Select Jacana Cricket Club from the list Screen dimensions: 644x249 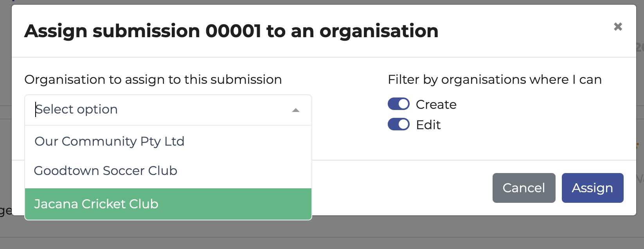(96, 204)
